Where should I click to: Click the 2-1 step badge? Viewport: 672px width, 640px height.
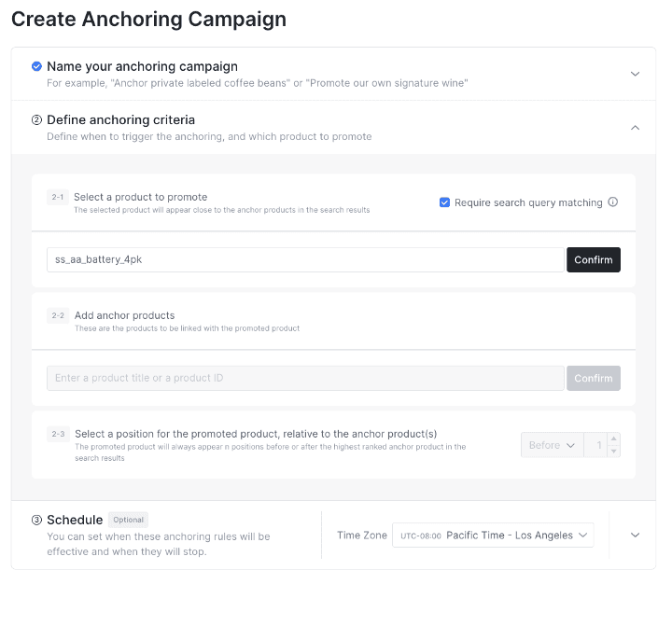tap(58, 197)
